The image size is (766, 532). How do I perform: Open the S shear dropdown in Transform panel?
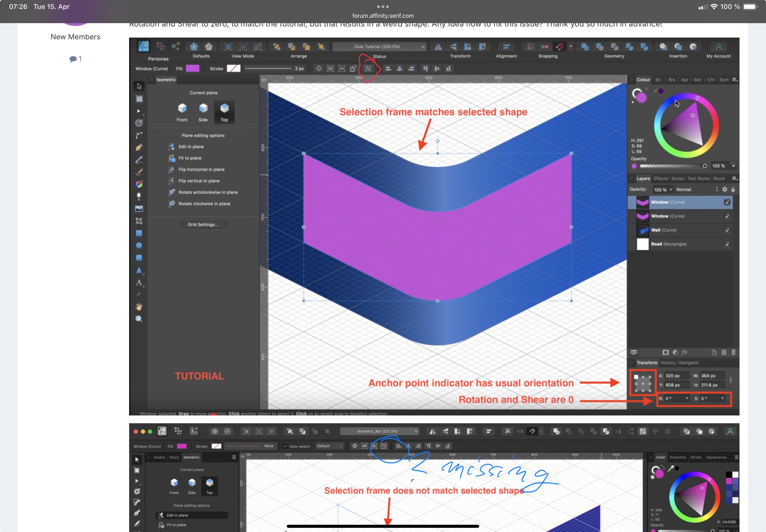click(722, 398)
